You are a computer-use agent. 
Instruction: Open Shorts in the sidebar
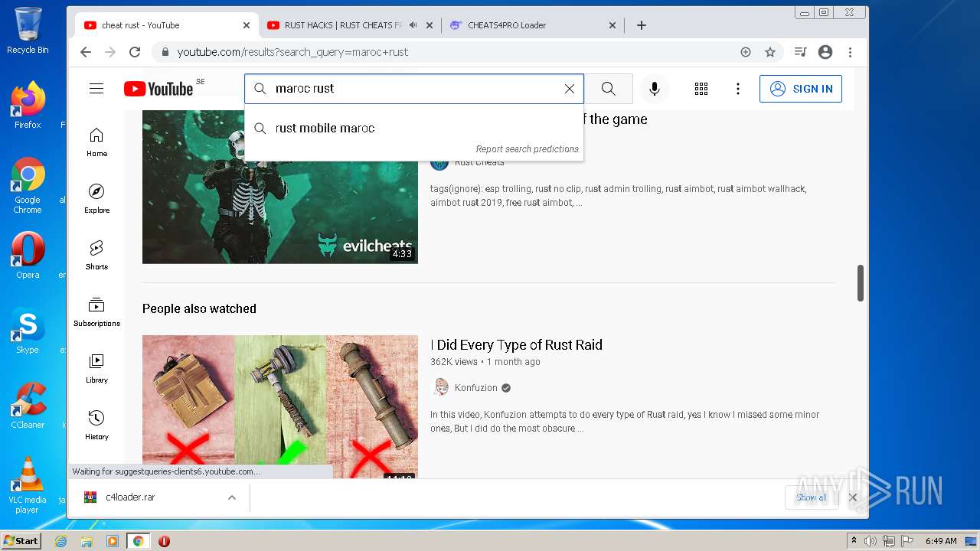point(96,256)
